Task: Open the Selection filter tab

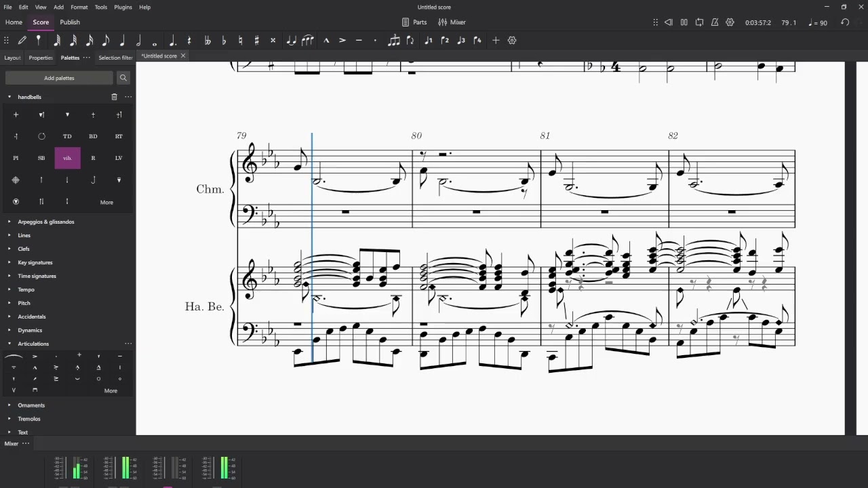Action: (115, 58)
